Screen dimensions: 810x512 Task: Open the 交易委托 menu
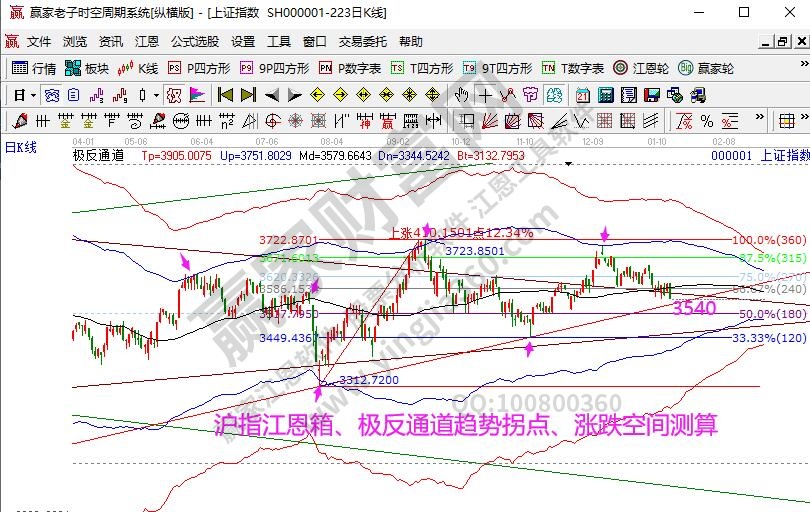coord(362,42)
